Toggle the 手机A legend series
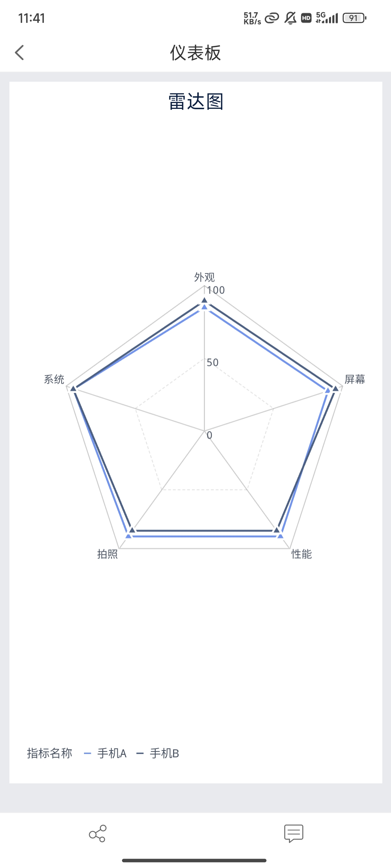The image size is (391, 868). click(105, 753)
